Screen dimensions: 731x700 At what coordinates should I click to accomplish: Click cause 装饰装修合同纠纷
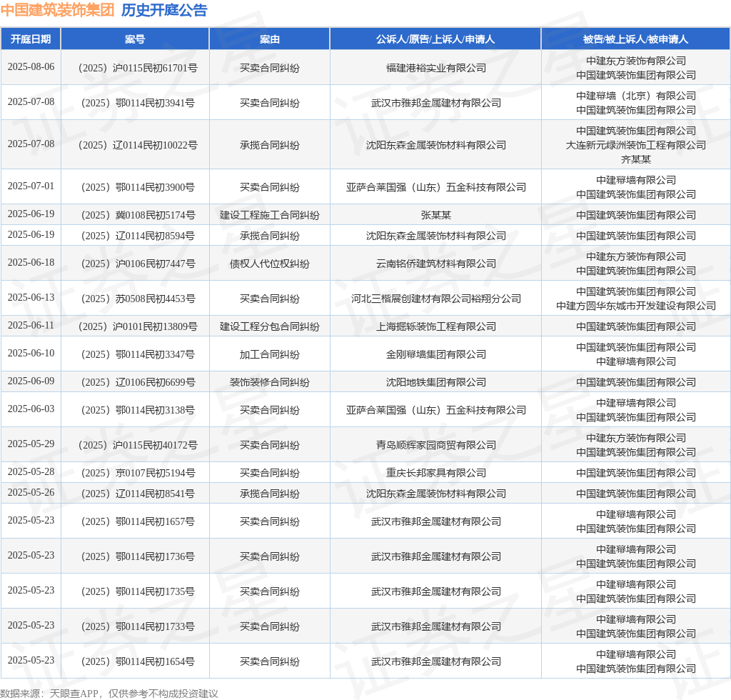[269, 382]
